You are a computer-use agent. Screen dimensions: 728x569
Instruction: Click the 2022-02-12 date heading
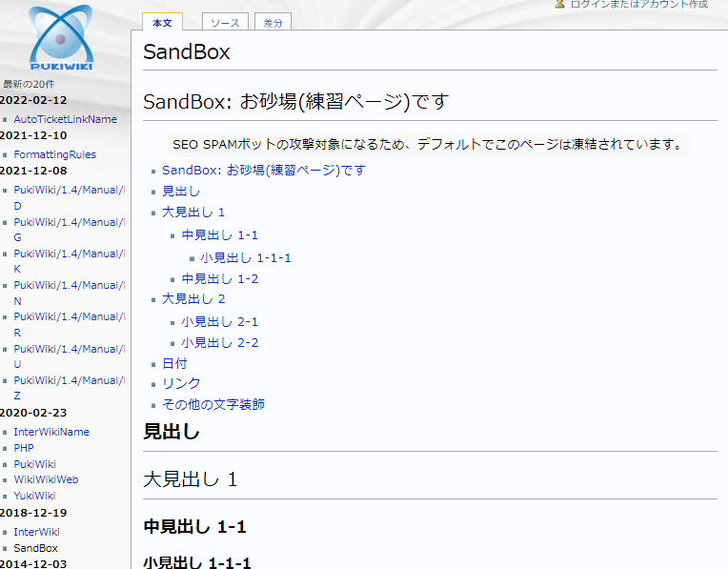click(33, 100)
